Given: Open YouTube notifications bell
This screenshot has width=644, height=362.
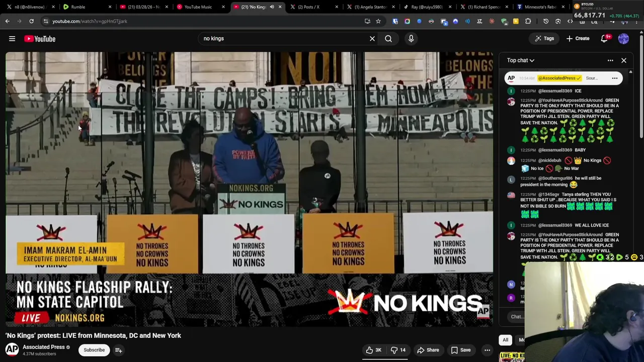Looking at the screenshot, I should [605, 39].
